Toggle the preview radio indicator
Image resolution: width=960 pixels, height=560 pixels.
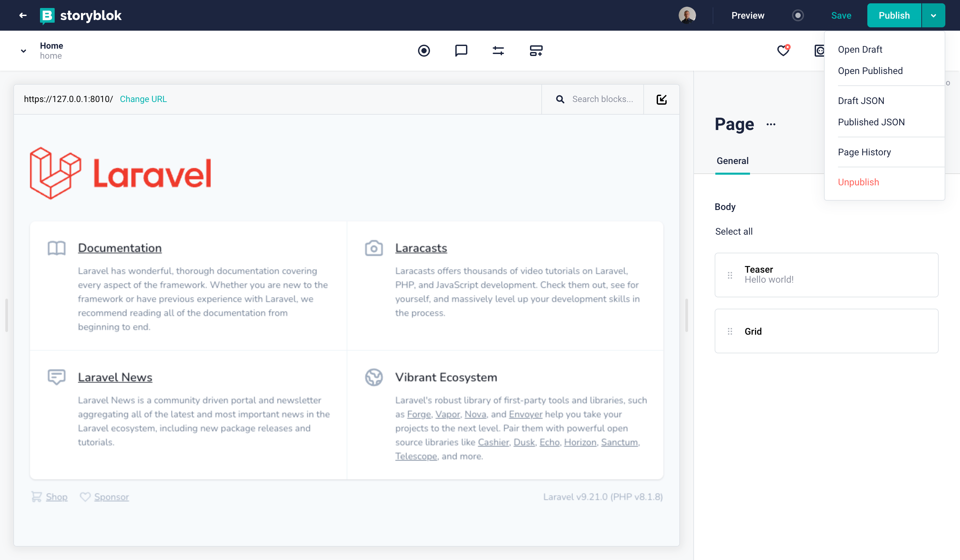click(798, 15)
